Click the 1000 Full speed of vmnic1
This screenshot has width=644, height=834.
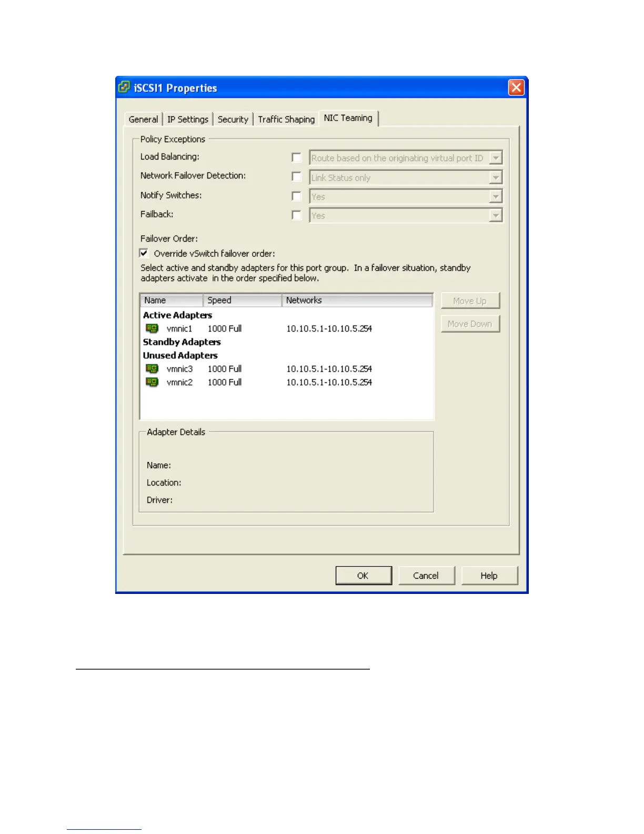click(x=225, y=329)
